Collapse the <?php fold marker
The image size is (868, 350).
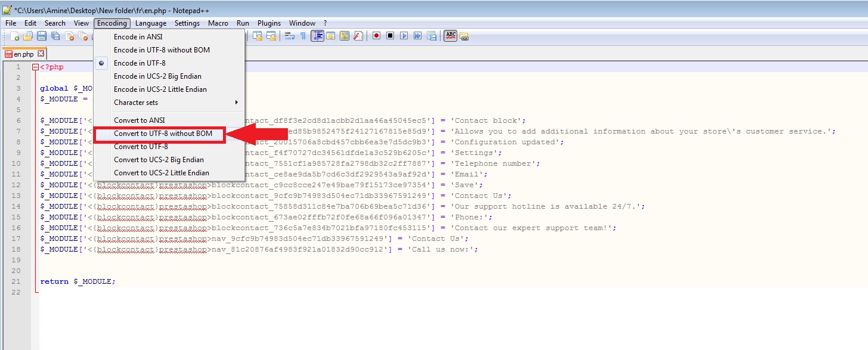coord(35,67)
